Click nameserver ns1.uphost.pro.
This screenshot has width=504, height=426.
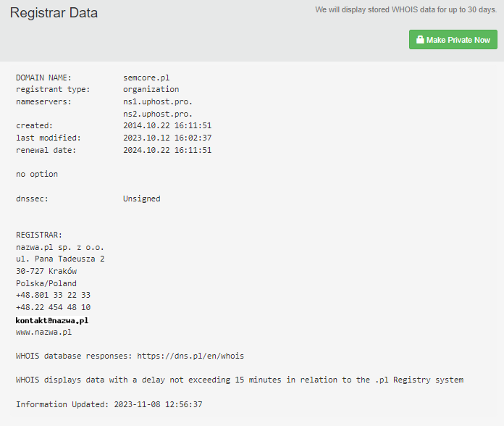click(158, 101)
